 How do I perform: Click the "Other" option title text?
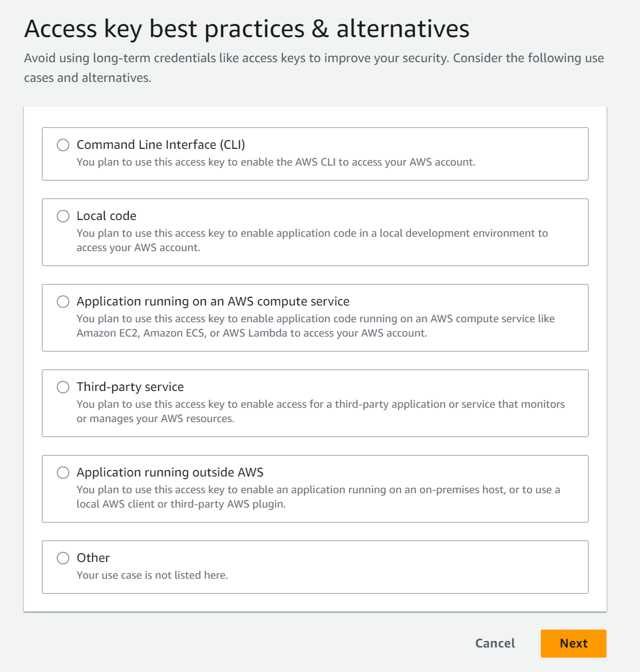pos(93,558)
